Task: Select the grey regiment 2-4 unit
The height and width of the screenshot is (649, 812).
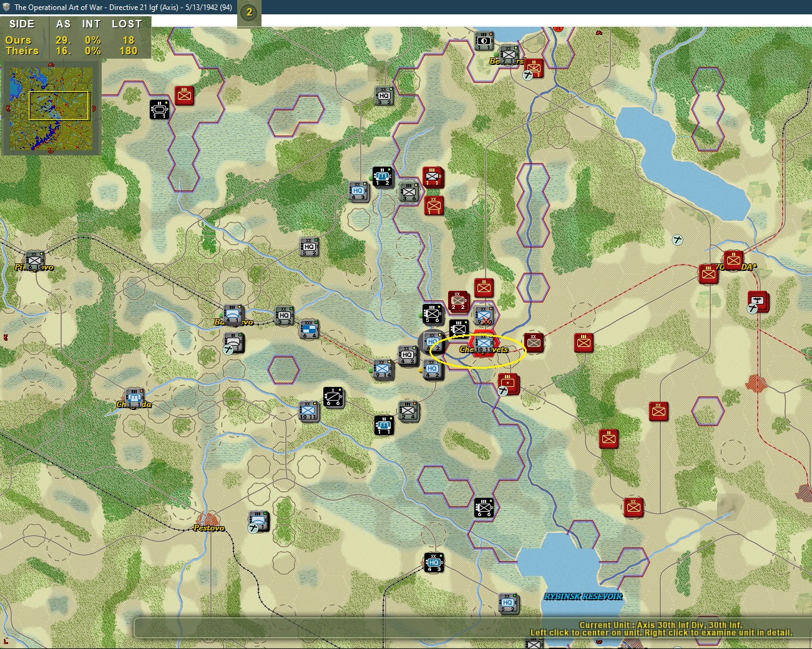Action: coord(409,411)
